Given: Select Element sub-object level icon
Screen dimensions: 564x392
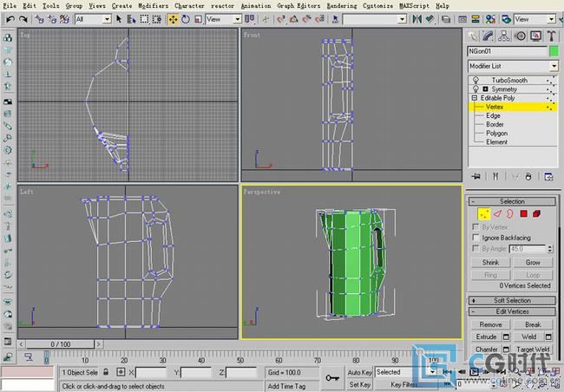Looking at the screenshot, I should pos(536,214).
